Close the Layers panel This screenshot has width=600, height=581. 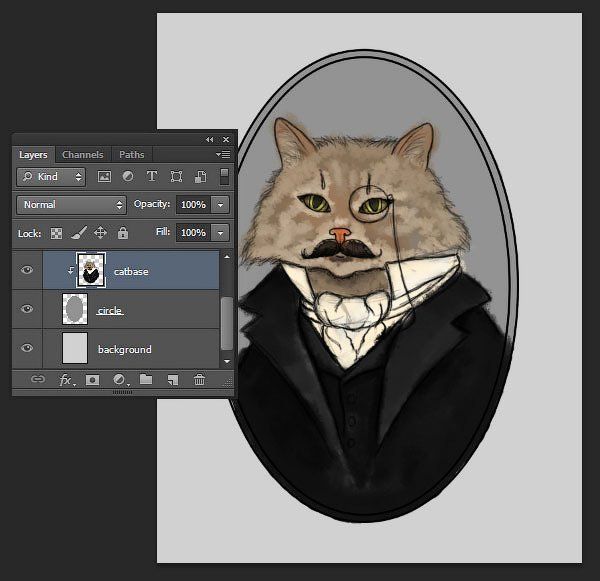226,140
